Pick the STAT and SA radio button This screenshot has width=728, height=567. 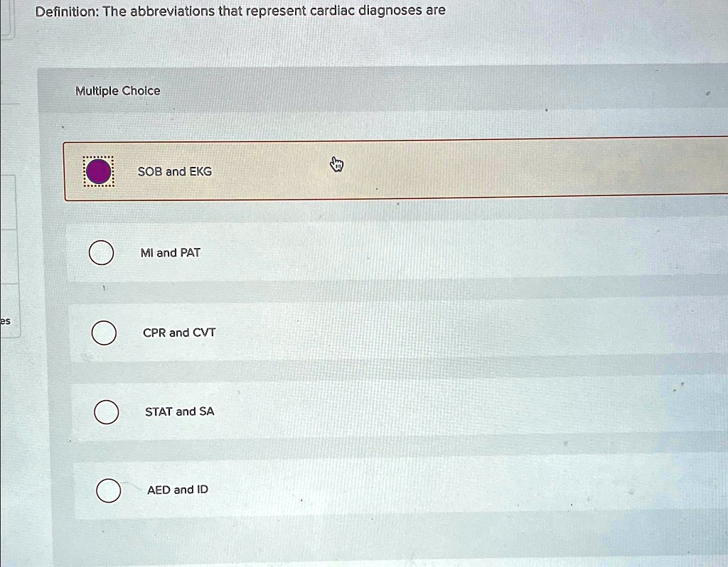[107, 411]
